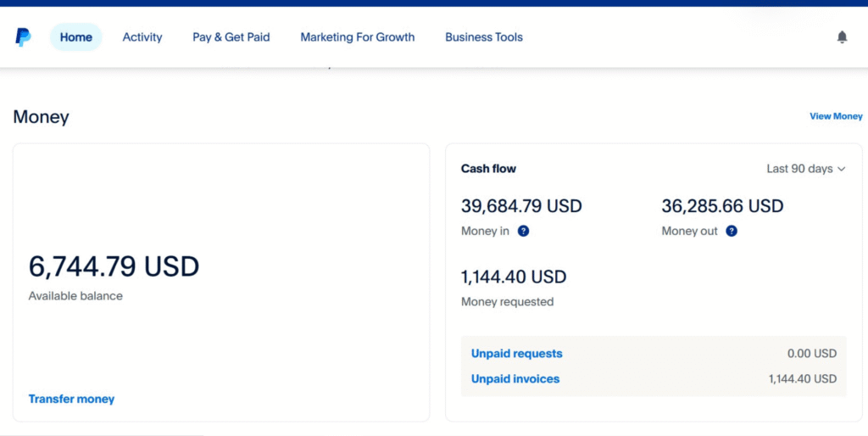
Task: Click the Cash flow heading
Action: [488, 169]
